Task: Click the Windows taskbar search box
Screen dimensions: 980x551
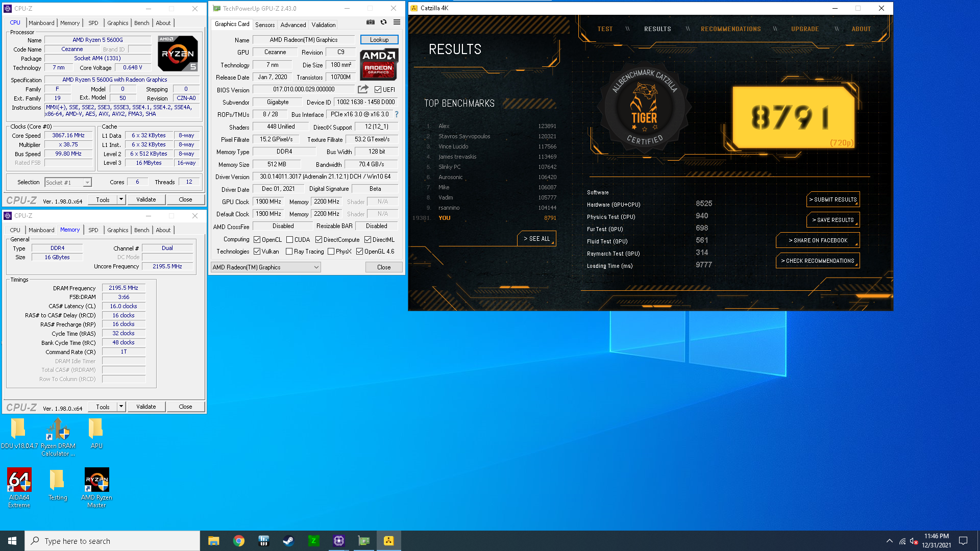Action: pyautogui.click(x=112, y=541)
